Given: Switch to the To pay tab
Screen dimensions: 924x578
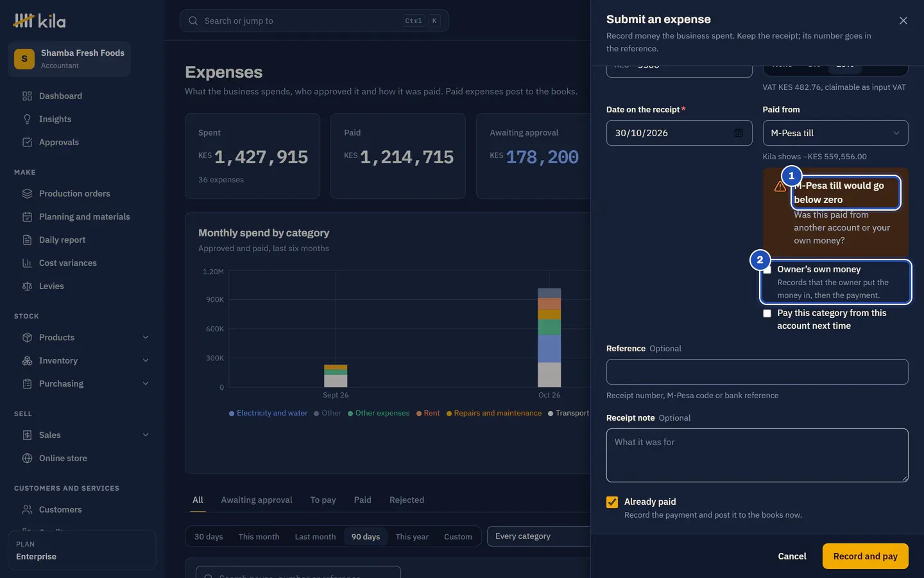Looking at the screenshot, I should tap(323, 500).
